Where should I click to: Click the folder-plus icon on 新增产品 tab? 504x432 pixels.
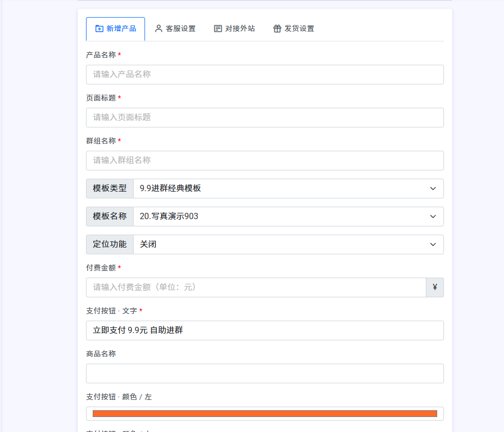pyautogui.click(x=99, y=28)
